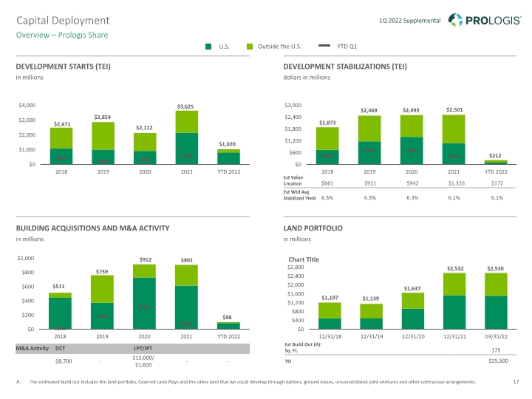The image size is (532, 399).
Task: Click the dark green U.S. legend swatch
Action: [208, 47]
